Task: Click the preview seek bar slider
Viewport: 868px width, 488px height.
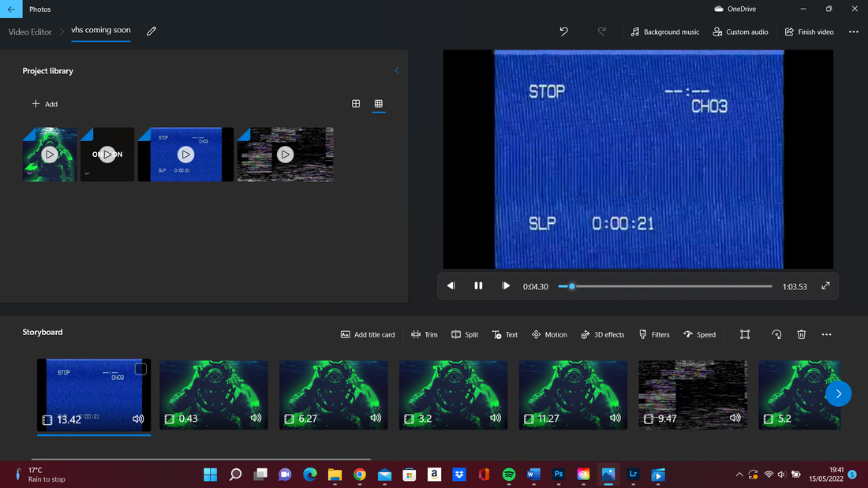Action: 665,286
